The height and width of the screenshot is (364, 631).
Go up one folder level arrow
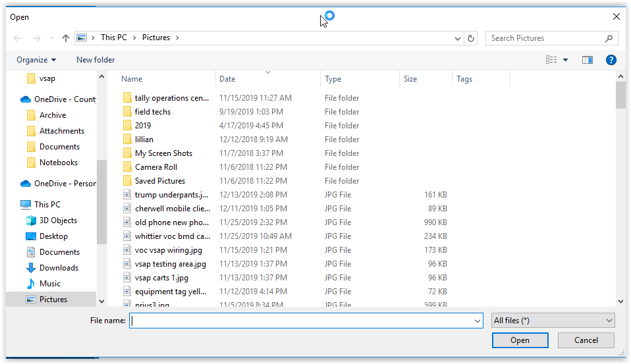tap(66, 38)
